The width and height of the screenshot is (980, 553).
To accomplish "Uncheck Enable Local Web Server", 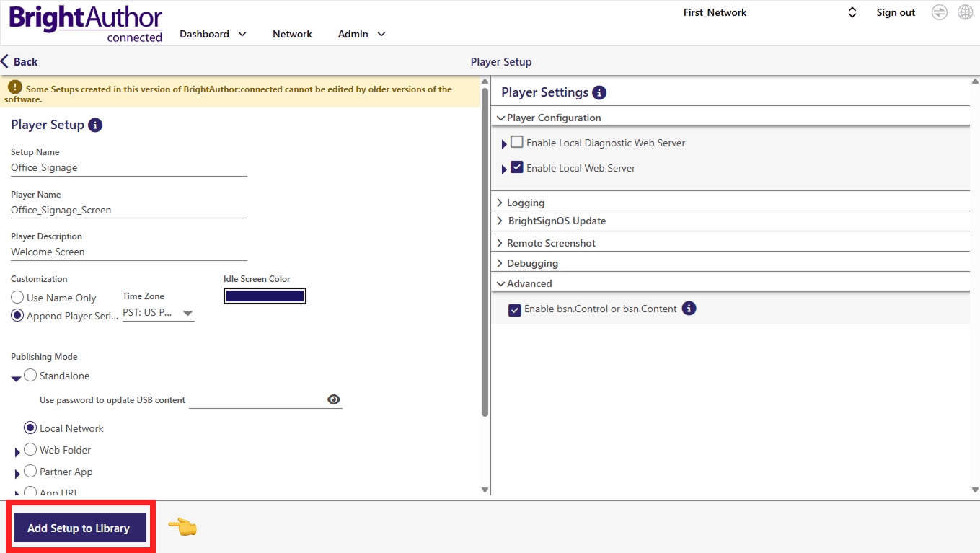I will coord(517,167).
